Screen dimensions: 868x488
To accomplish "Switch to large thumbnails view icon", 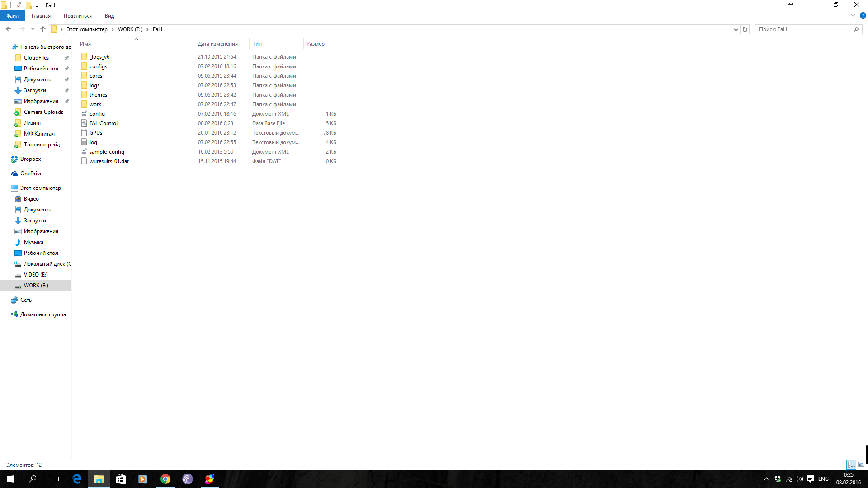I will [x=861, y=465].
